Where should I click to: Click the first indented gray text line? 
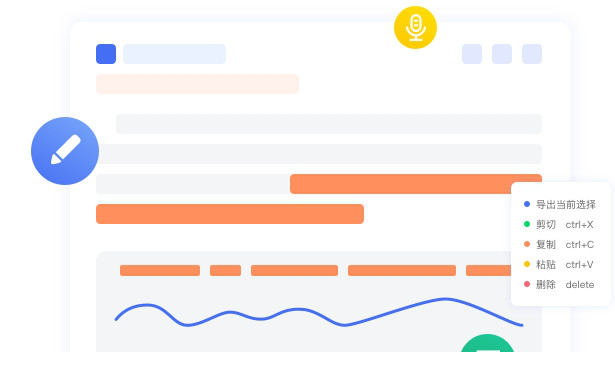329,124
